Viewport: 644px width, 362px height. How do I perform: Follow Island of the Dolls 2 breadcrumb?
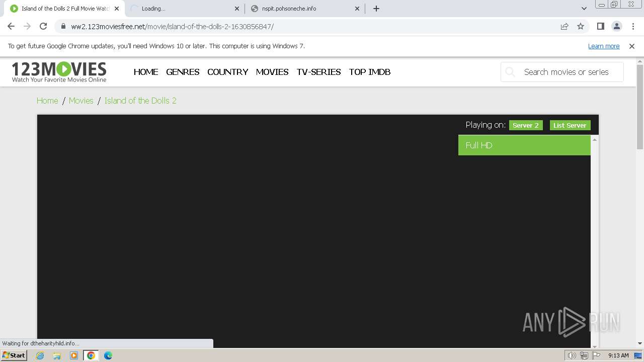140,101
